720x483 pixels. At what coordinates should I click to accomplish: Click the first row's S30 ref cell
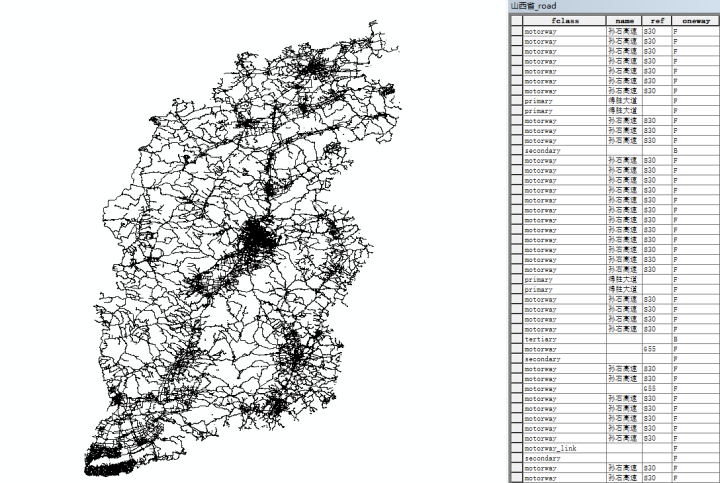coord(657,31)
